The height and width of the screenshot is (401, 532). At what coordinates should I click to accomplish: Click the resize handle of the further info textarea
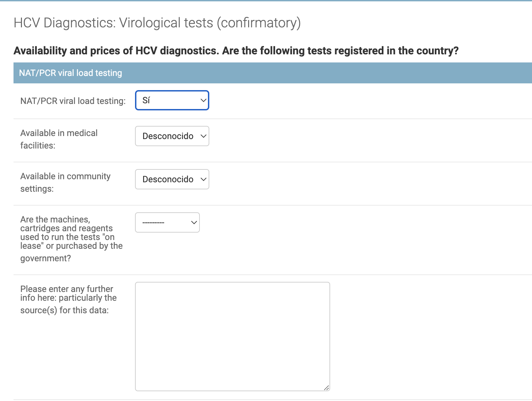pos(326,388)
